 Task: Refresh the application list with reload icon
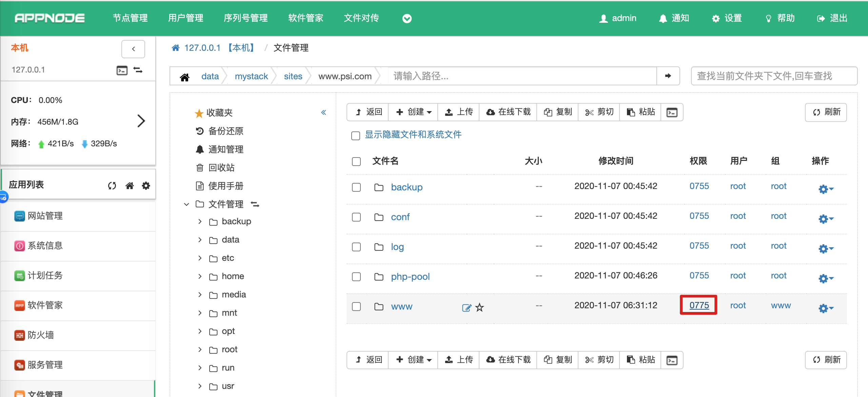[x=112, y=185]
